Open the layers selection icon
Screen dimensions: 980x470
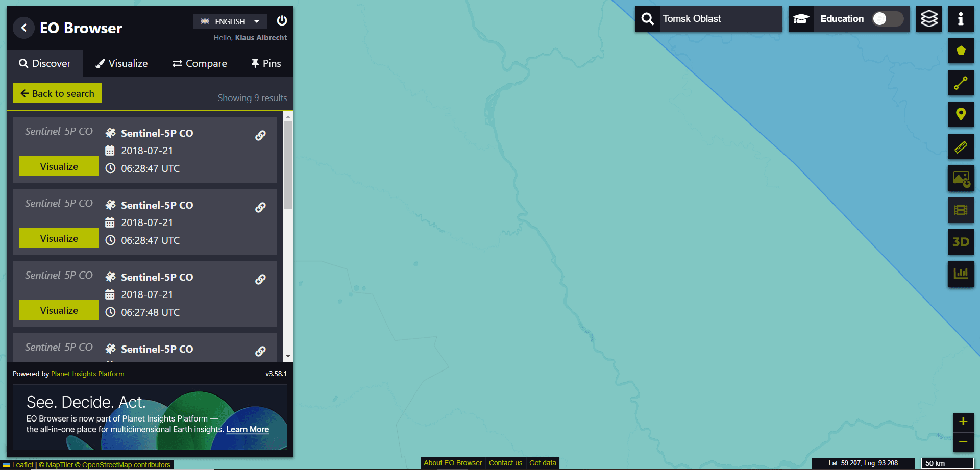point(928,19)
